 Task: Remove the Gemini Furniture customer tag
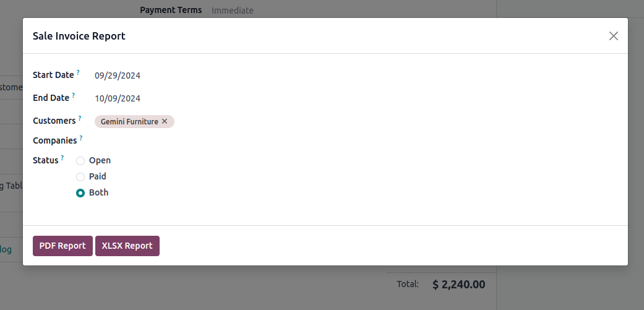(165, 121)
